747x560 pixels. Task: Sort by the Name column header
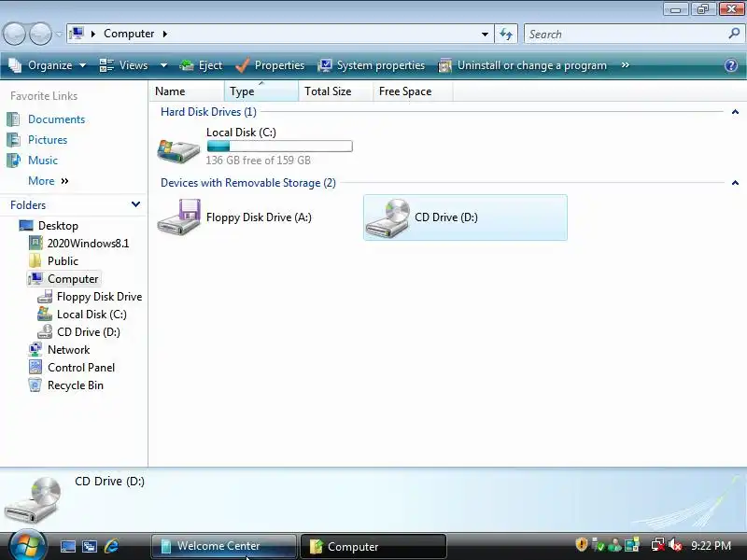(x=187, y=91)
